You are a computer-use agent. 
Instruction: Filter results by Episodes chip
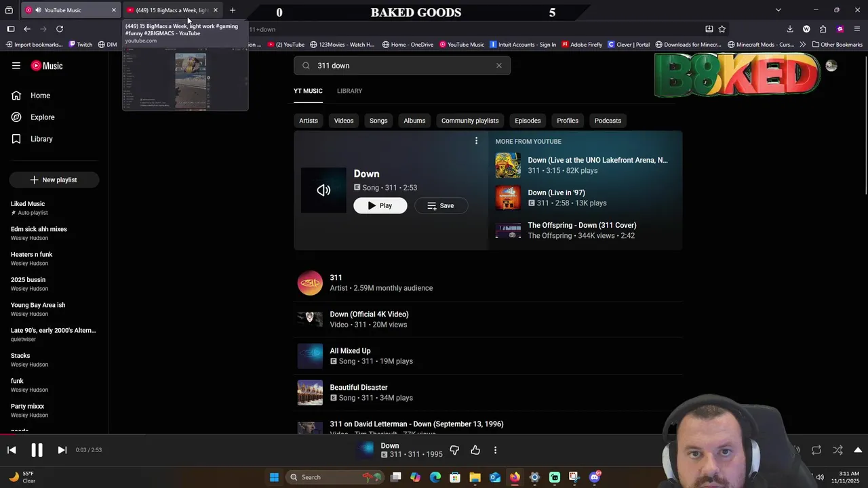(x=528, y=121)
